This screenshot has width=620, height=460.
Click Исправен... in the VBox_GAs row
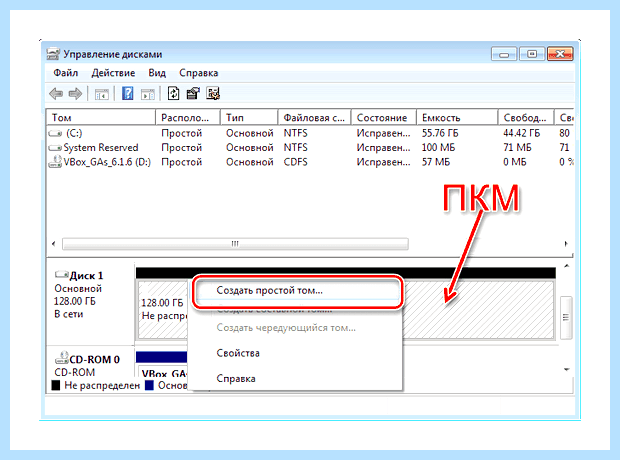tap(383, 162)
